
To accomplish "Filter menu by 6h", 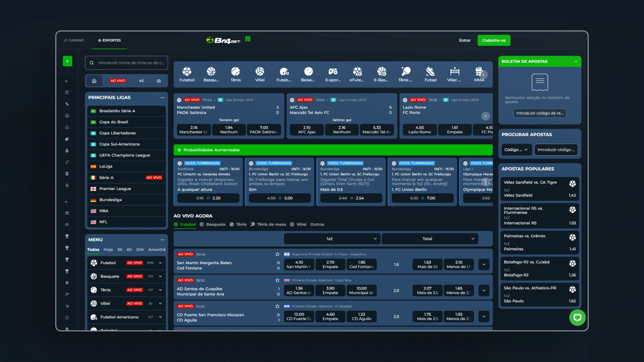I will (x=129, y=250).
